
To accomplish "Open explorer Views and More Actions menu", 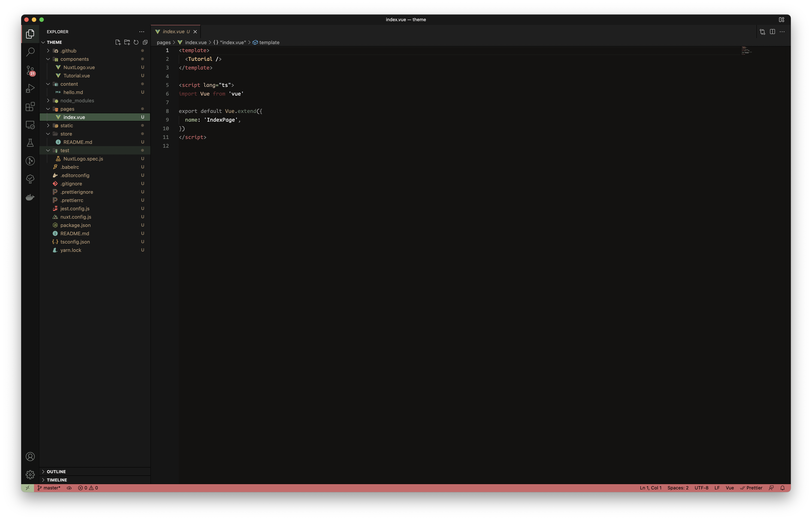I will click(142, 32).
